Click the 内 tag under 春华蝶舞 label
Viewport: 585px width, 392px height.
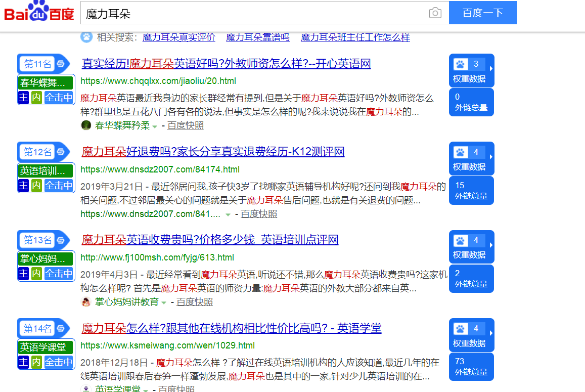[36, 98]
